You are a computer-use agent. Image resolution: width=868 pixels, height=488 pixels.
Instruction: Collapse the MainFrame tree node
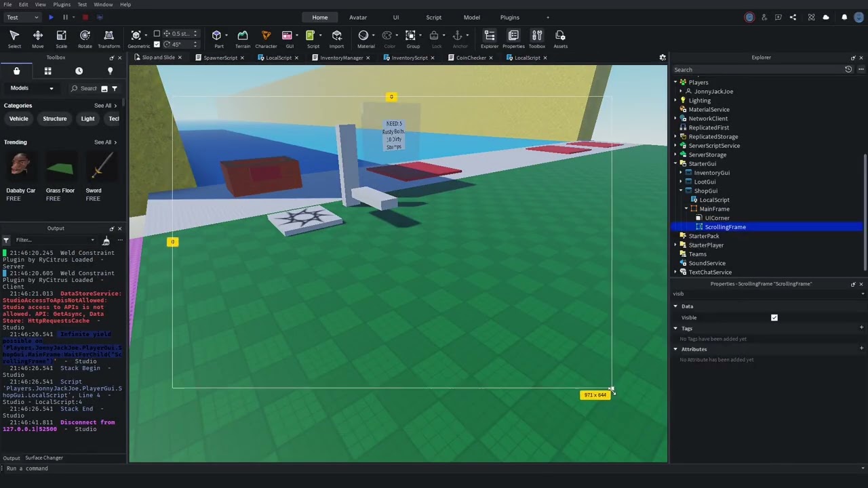[x=686, y=209]
